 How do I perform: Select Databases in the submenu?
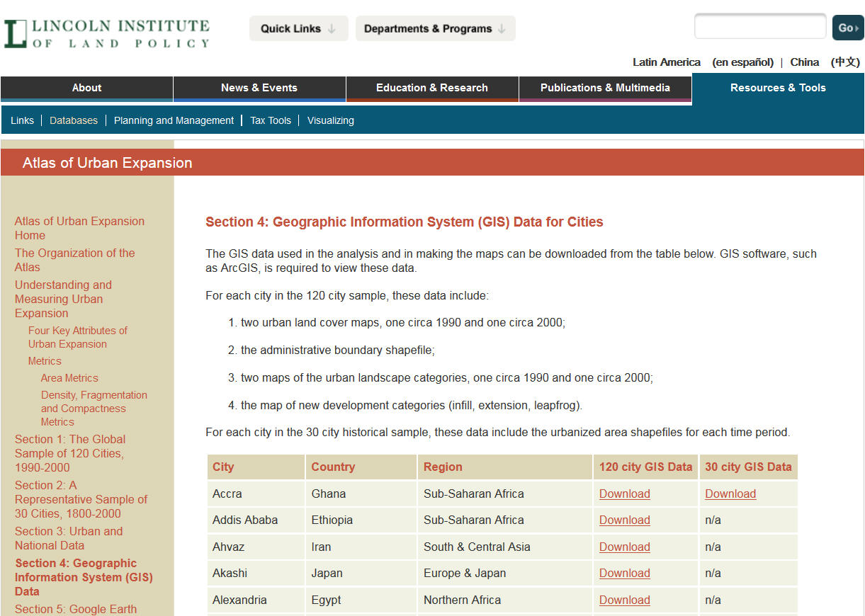(74, 120)
